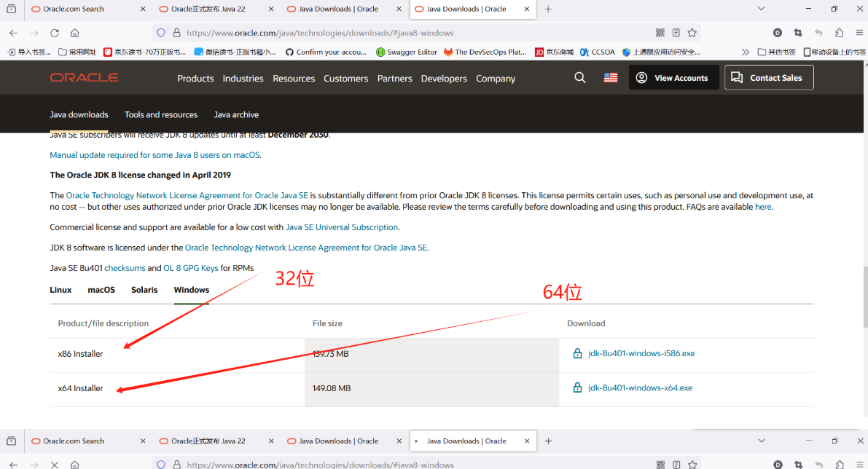This screenshot has height=469, width=868.
Task: Open the Java downloads sub-navigation item
Action: coord(79,114)
